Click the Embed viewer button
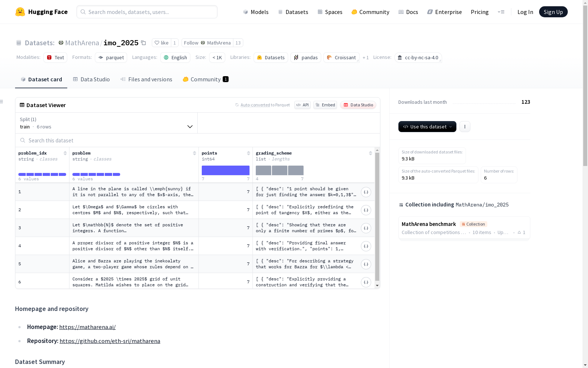The height and width of the screenshot is (368, 588). tap(325, 105)
